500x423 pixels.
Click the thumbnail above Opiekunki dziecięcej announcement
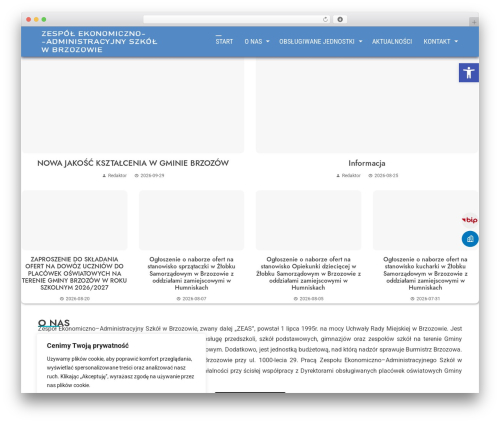[x=309, y=220]
